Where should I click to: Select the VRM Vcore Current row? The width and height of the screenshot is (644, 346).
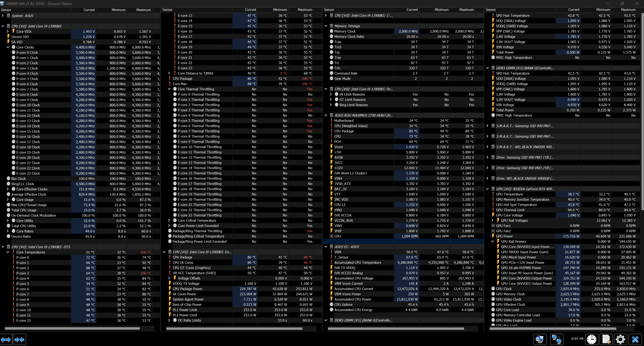click(403, 283)
